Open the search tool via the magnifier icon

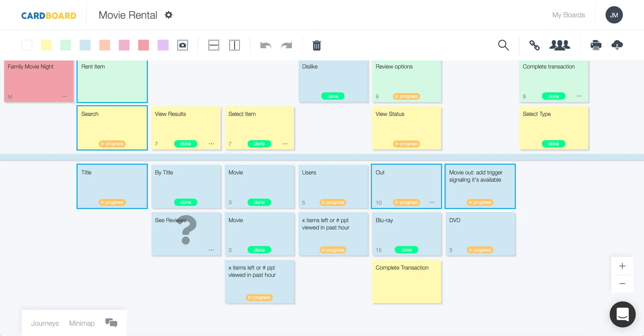click(x=503, y=45)
